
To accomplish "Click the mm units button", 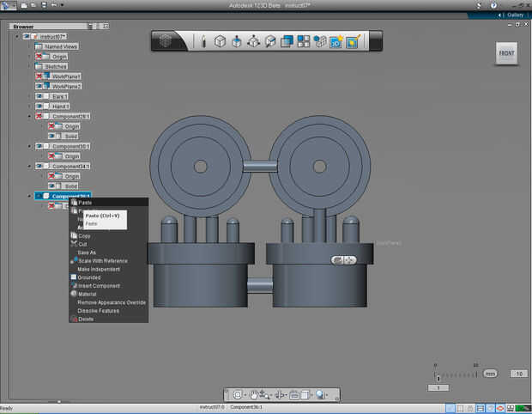I will (490, 374).
